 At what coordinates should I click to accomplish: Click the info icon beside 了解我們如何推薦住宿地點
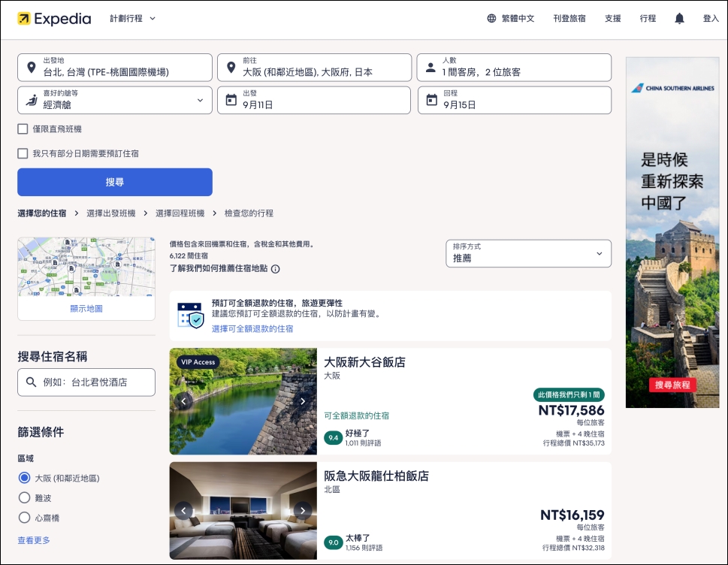point(275,269)
